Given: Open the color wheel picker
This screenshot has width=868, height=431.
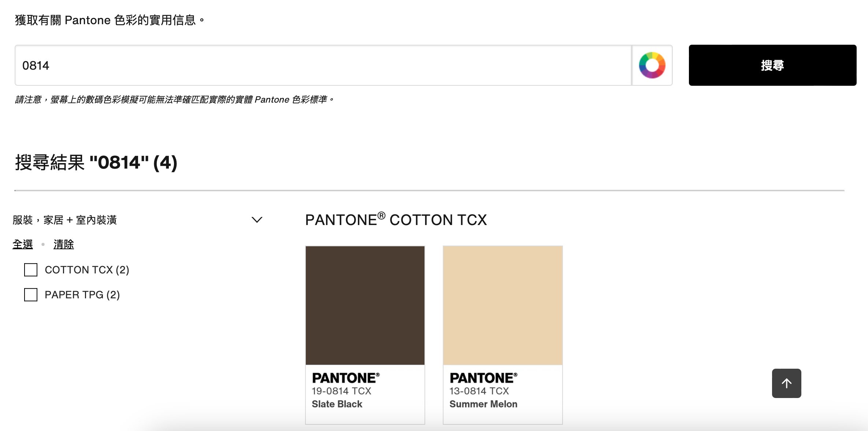Looking at the screenshot, I should click(x=652, y=65).
